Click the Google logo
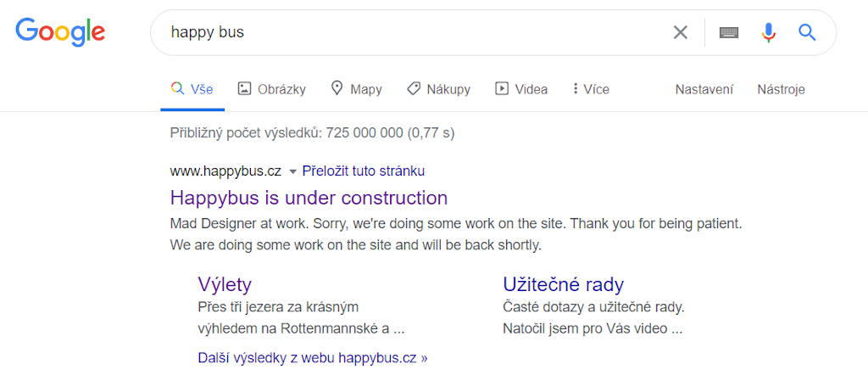The image size is (868, 381). point(60,32)
